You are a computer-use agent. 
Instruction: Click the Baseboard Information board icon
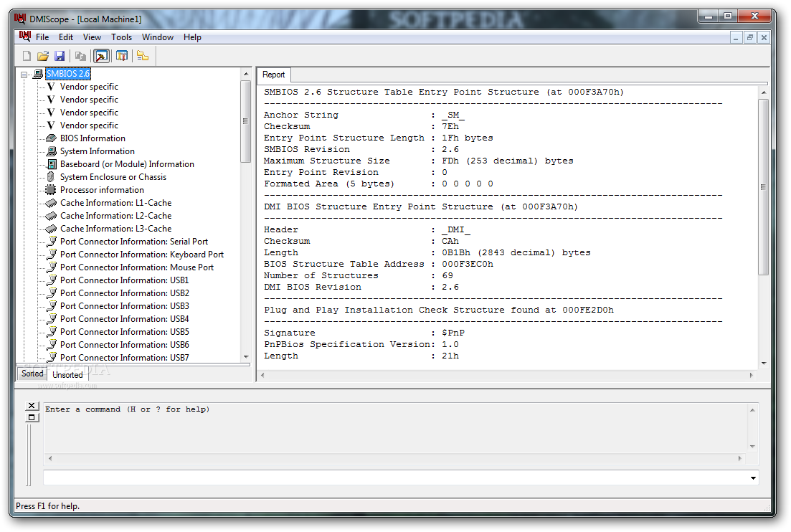[x=52, y=164]
